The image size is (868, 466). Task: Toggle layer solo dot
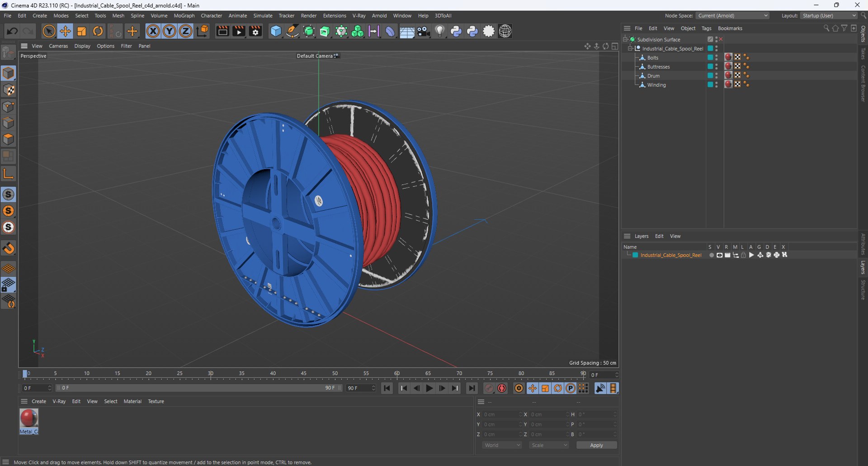coord(711,255)
